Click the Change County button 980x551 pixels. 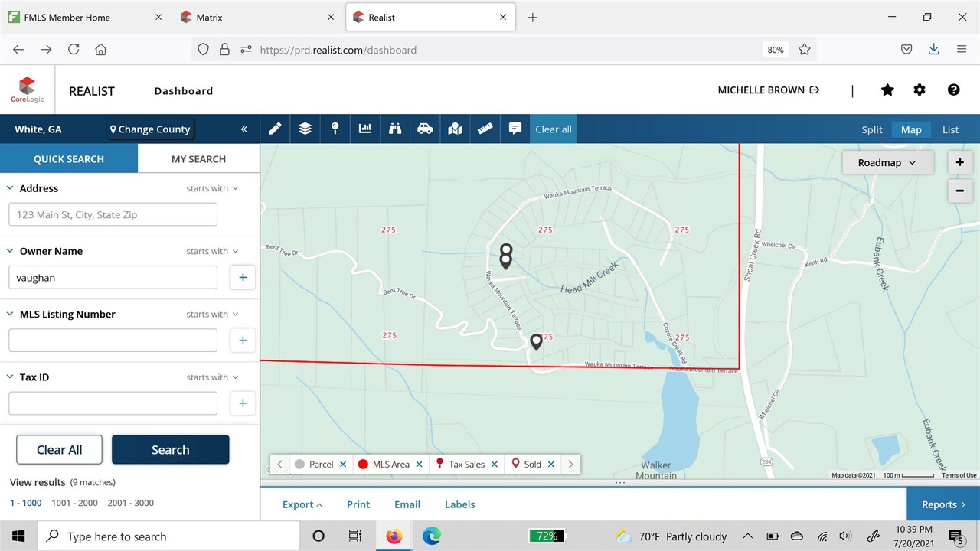[x=150, y=129]
